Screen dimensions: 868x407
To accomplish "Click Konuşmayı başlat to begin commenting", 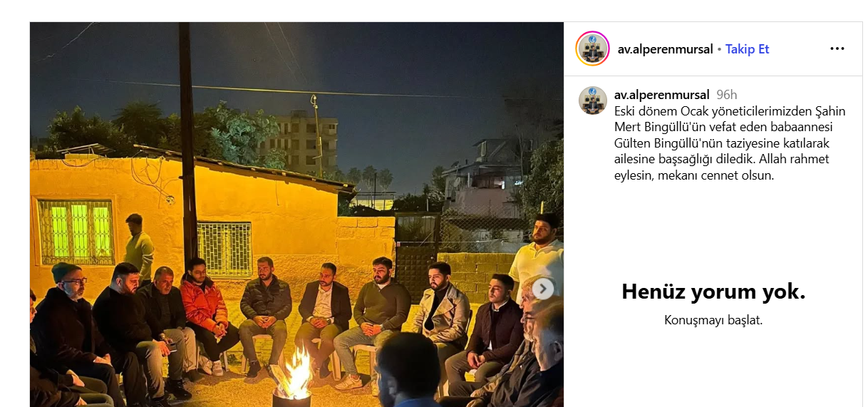I will tap(713, 320).
